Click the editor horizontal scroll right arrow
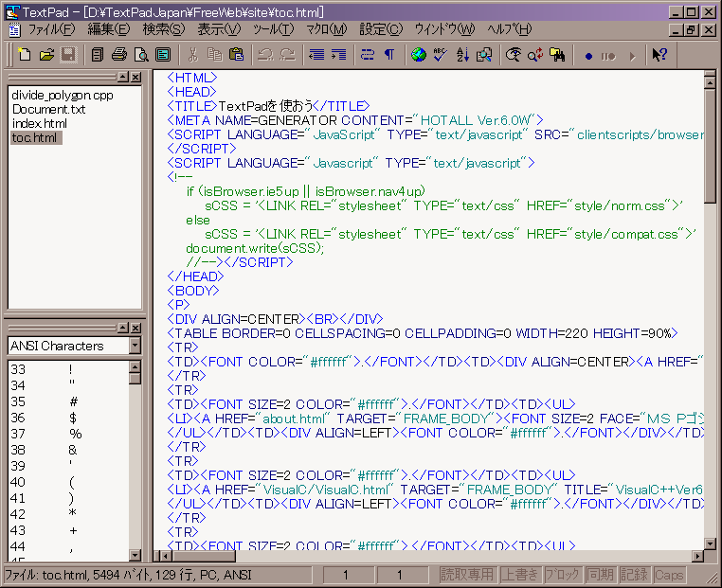722x588 pixels. coord(698,556)
